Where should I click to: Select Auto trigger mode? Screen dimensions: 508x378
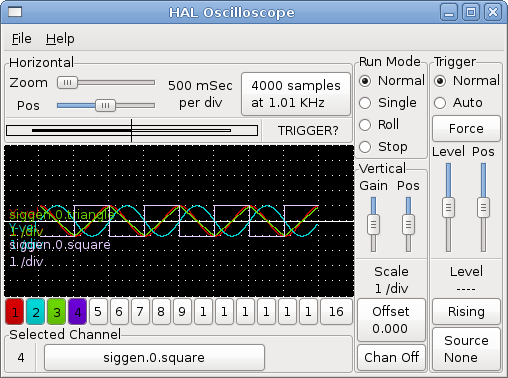click(458, 103)
